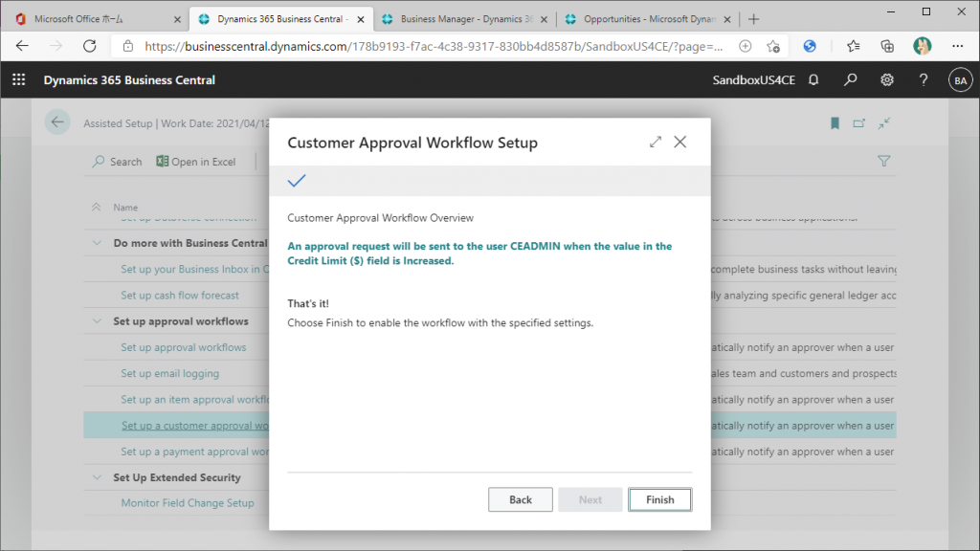Open a new browser tab

tap(754, 19)
